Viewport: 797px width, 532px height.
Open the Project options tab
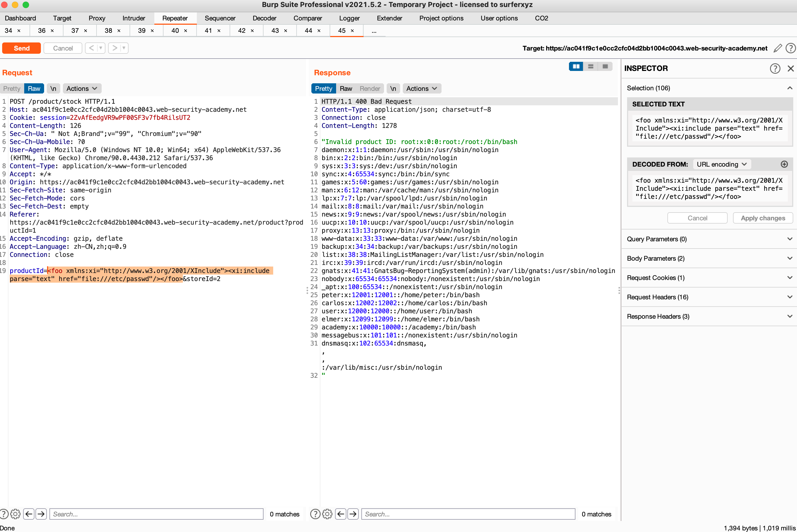click(x=441, y=18)
